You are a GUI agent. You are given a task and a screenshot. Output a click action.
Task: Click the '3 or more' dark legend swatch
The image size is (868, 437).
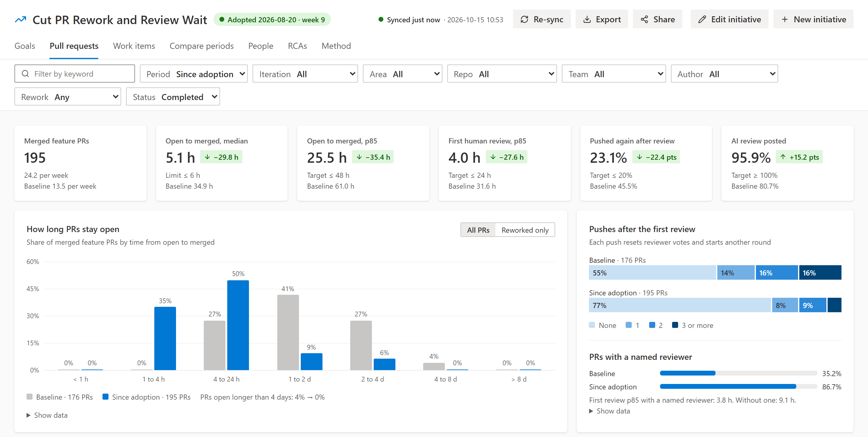point(675,325)
